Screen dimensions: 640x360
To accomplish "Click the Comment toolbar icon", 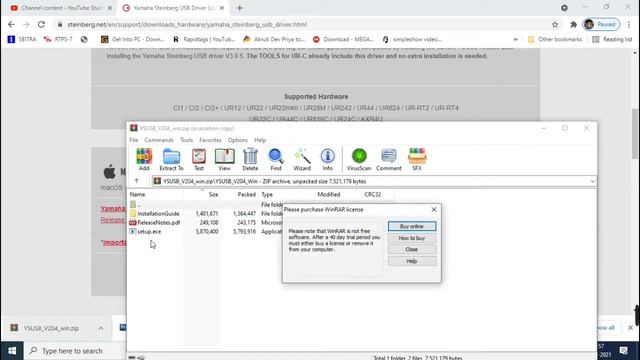I will point(389,159).
